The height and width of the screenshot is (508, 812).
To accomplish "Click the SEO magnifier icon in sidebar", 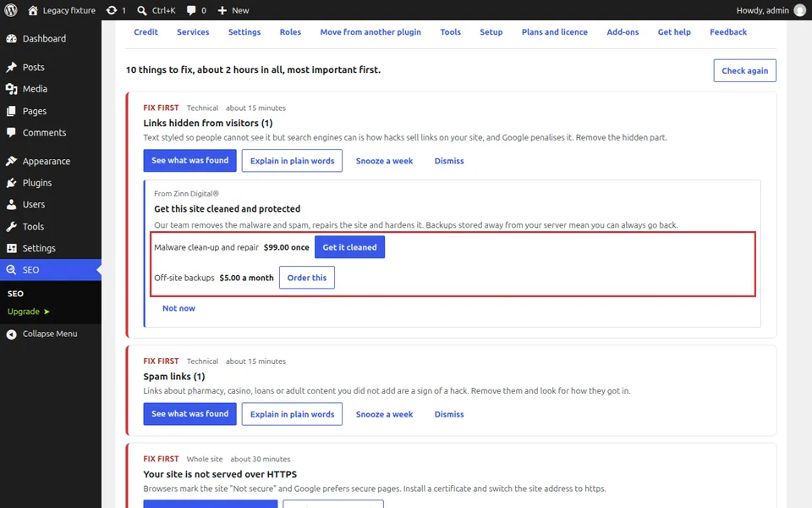I will (x=11, y=270).
